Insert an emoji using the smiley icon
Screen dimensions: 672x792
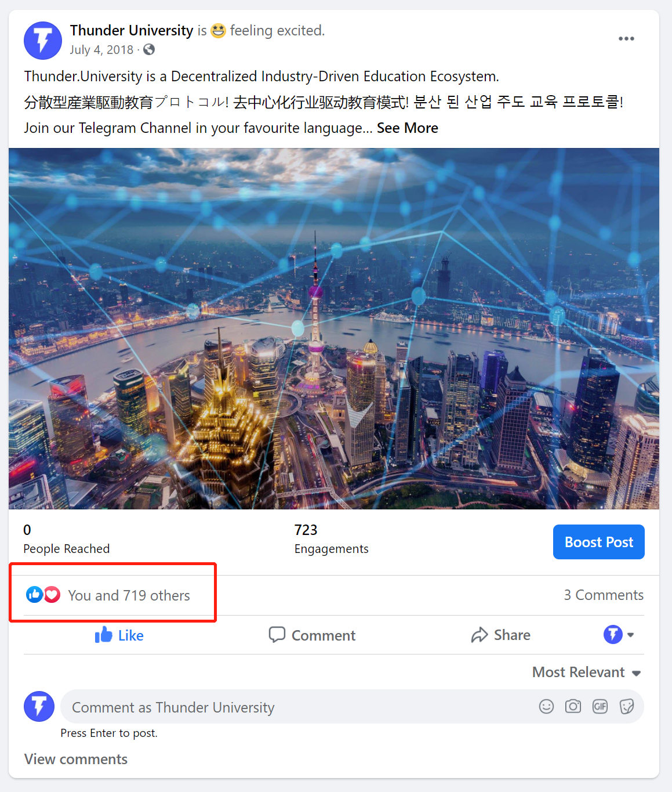(546, 706)
